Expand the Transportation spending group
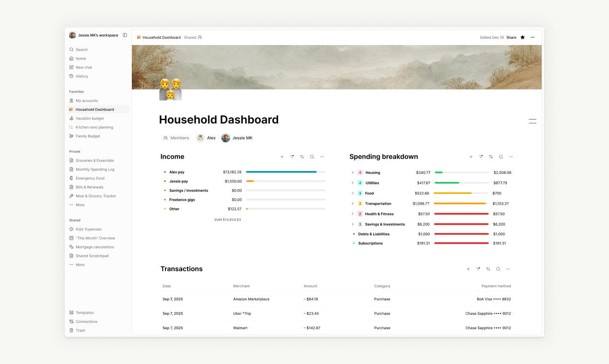 352,204
